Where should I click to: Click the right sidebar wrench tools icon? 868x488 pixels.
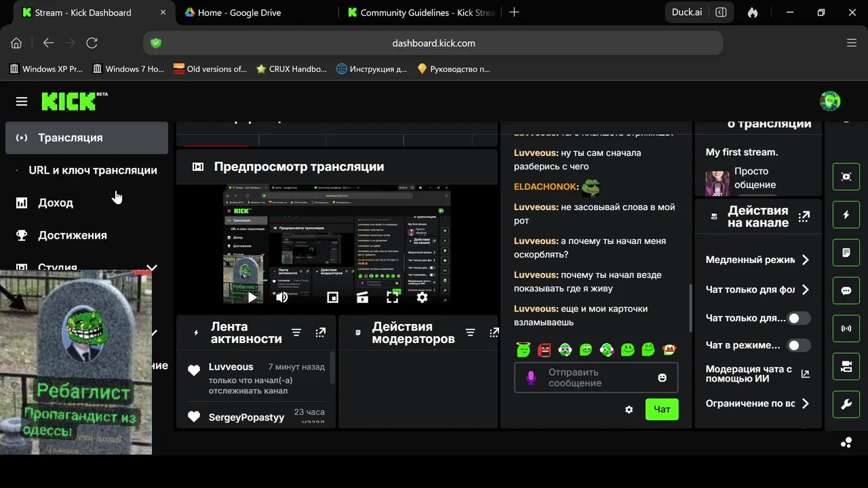coord(846,405)
